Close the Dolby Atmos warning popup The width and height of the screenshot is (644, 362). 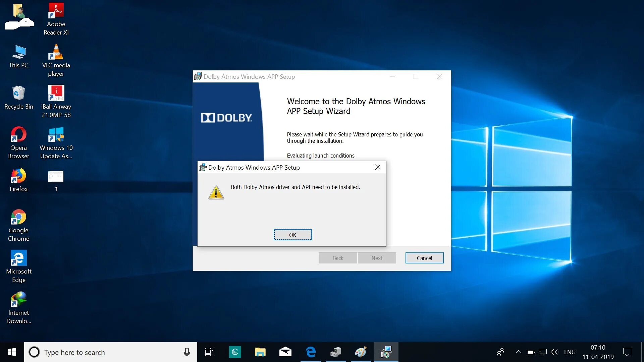click(378, 167)
